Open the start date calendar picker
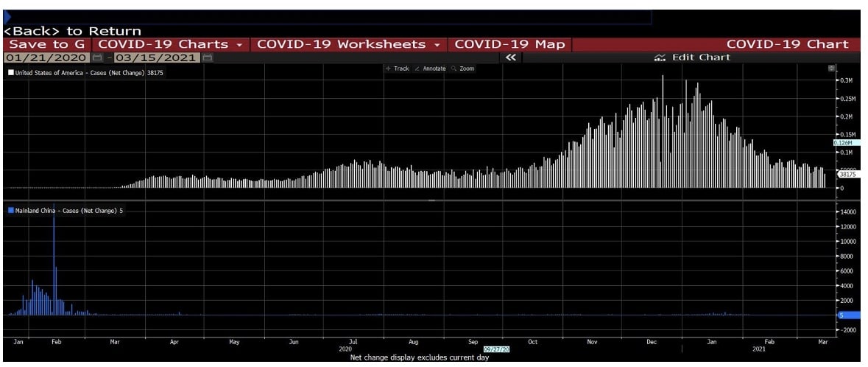The height and width of the screenshot is (367, 868). tap(96, 57)
